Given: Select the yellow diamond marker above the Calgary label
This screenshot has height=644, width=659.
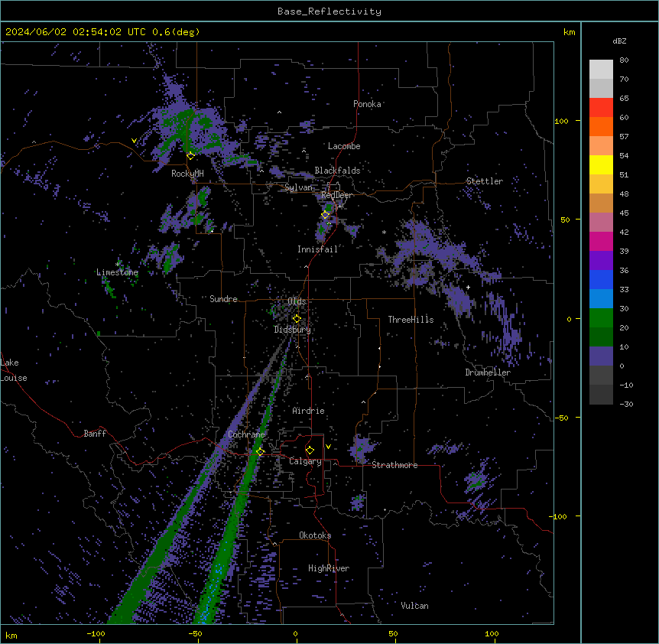Looking at the screenshot, I should [310, 450].
